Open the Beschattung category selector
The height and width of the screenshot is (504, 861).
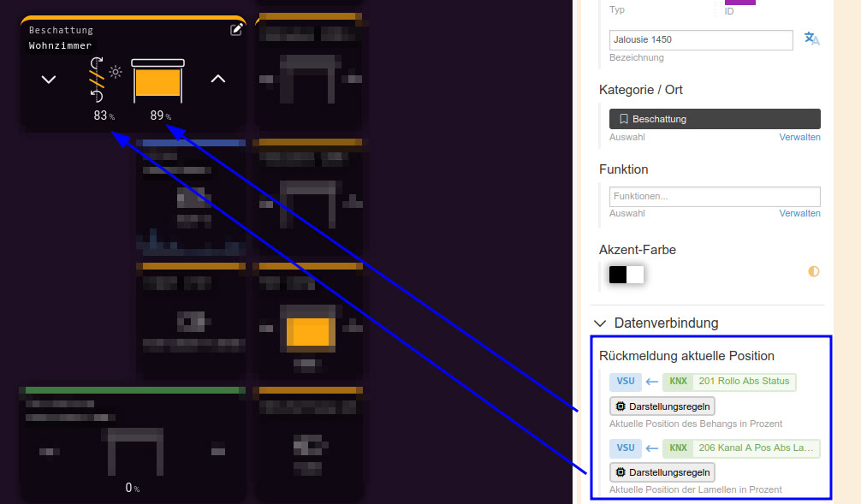714,119
